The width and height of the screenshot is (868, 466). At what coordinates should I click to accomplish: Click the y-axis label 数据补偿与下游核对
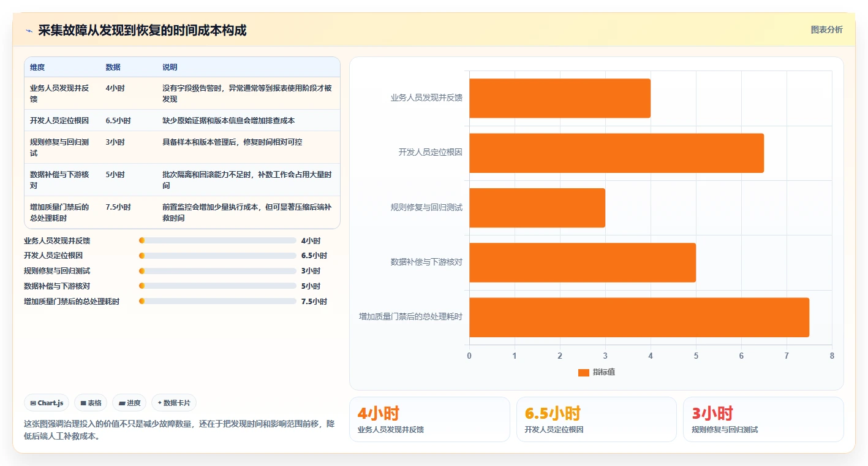[426, 262]
